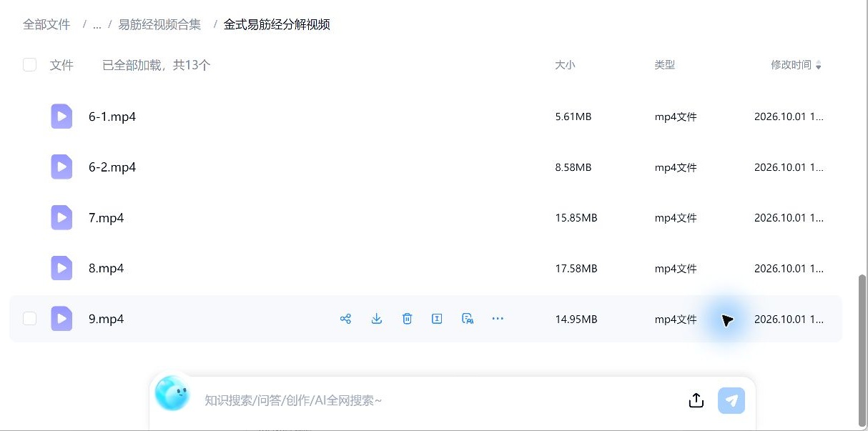The image size is (868, 431).
Task: Click the 8.mp4 video file icon
Action: (x=61, y=269)
